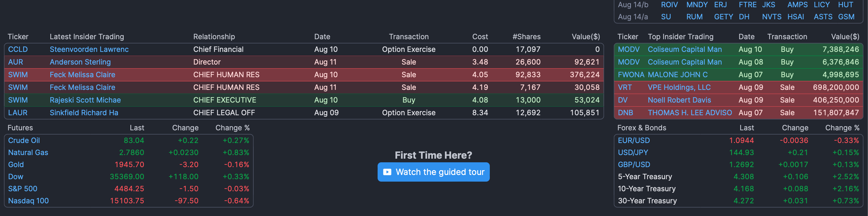Click the play icon beside the guided tour text
The image size is (868, 216).
pos(387,172)
